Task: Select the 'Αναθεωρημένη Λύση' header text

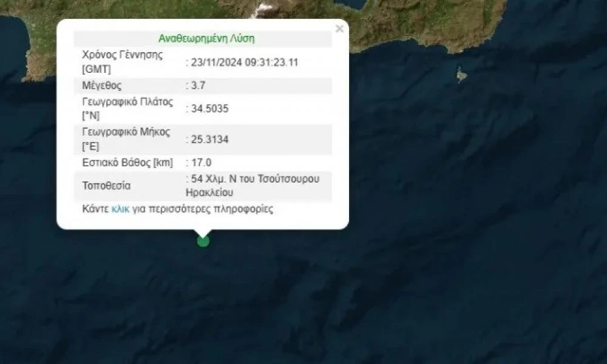Action: tap(206, 39)
